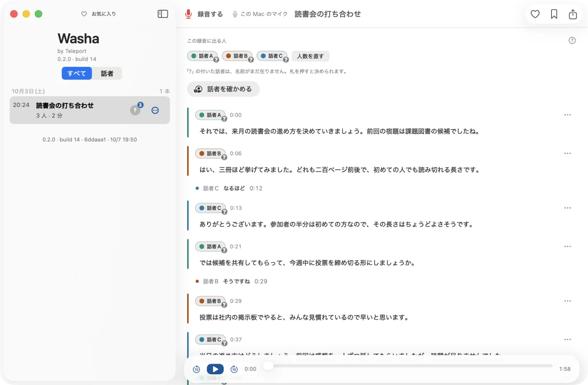
Task: Skip back 10 seconds
Action: point(196,369)
